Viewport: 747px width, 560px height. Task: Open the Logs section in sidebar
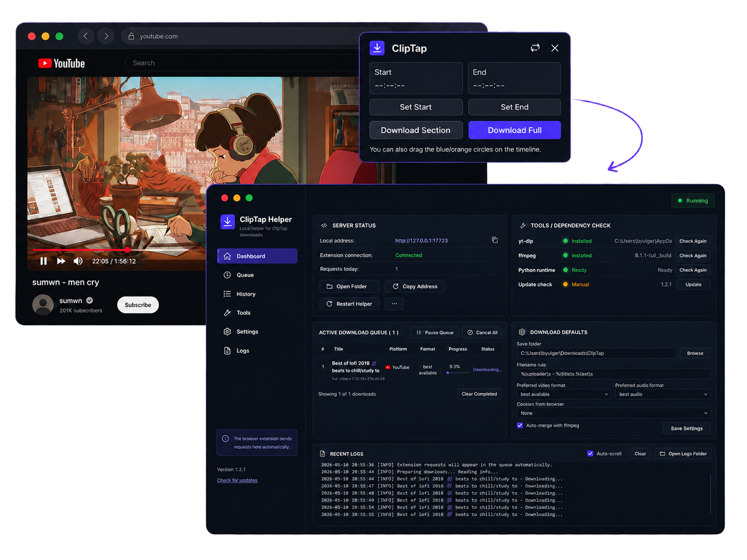(257, 351)
